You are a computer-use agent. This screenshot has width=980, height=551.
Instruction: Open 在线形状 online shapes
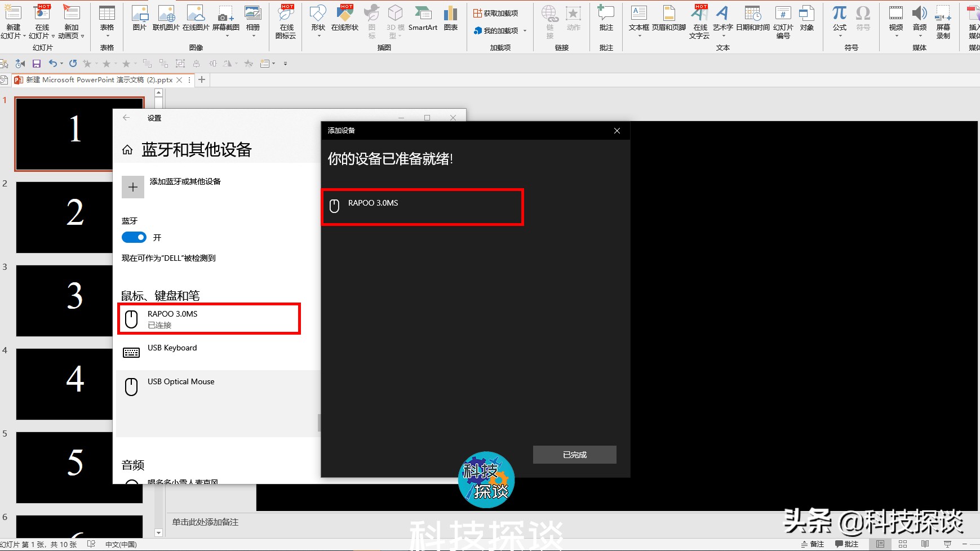point(345,18)
